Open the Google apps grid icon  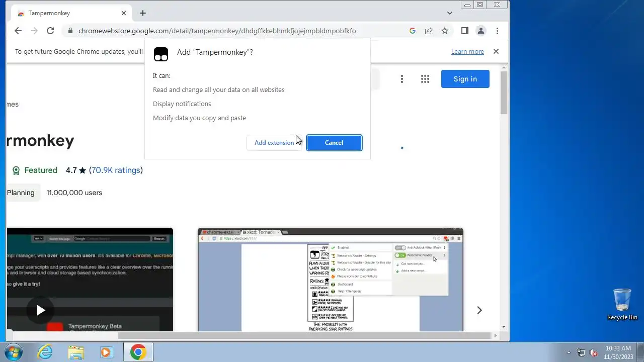pos(425,79)
